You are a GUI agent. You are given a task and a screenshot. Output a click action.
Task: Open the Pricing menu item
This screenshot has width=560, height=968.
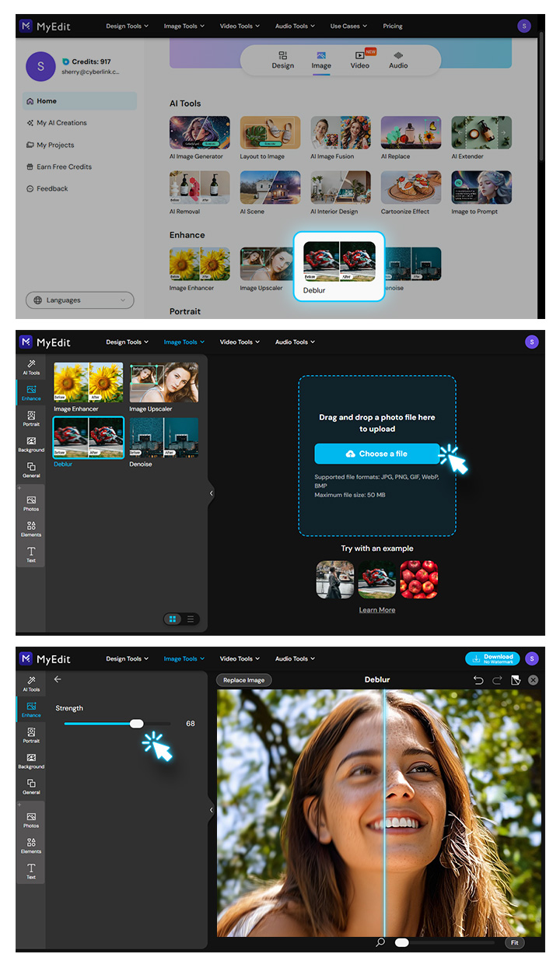click(393, 26)
